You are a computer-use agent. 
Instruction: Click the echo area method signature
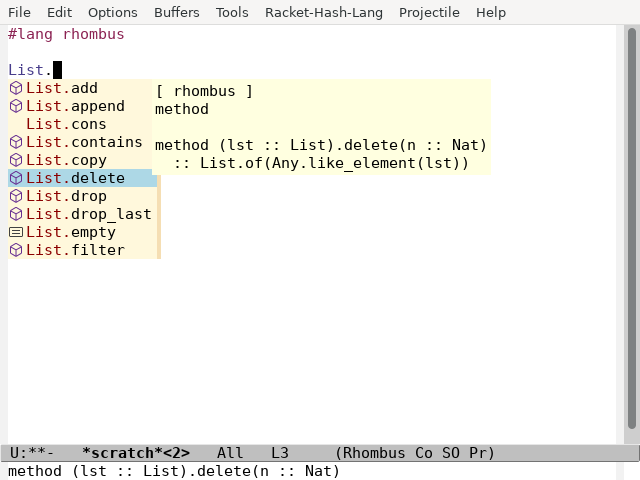click(x=174, y=471)
